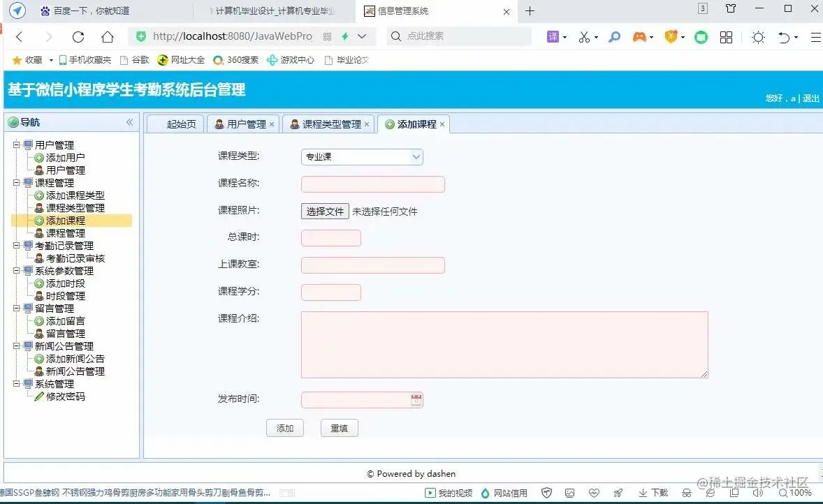Open the game controller toolbar icon
The image size is (823, 504).
(639, 37)
